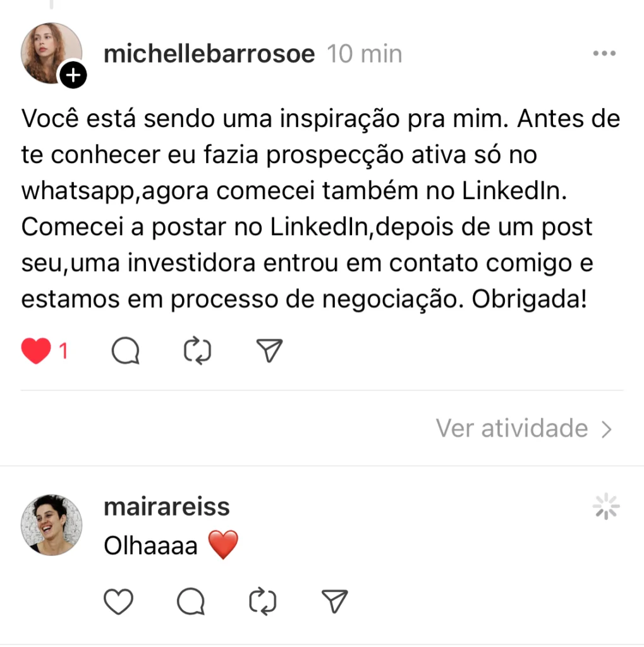Tap the michellebarrosoe username
Image resolution: width=644 pixels, height=647 pixels.
pyautogui.click(x=209, y=54)
